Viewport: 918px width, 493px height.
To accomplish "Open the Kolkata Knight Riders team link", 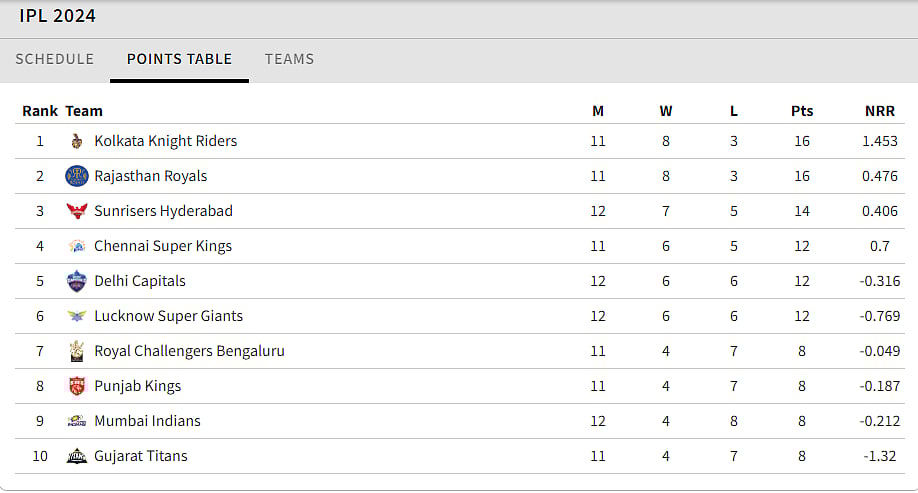I will (x=166, y=141).
